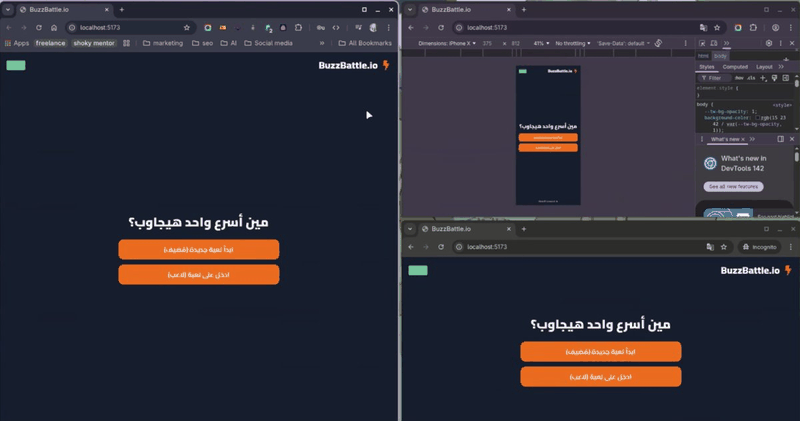Expand the 41% zoom dropdown
The image size is (800, 421).
(541, 43)
